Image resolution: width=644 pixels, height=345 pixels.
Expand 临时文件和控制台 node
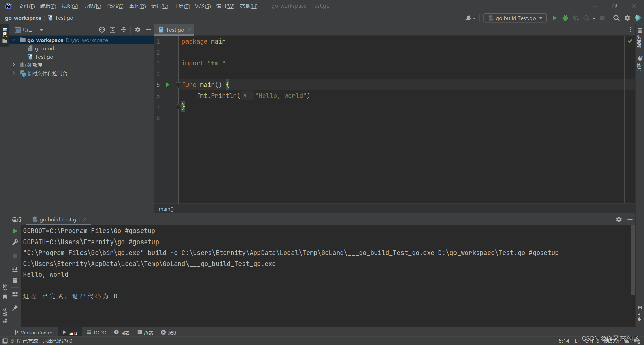(x=14, y=73)
